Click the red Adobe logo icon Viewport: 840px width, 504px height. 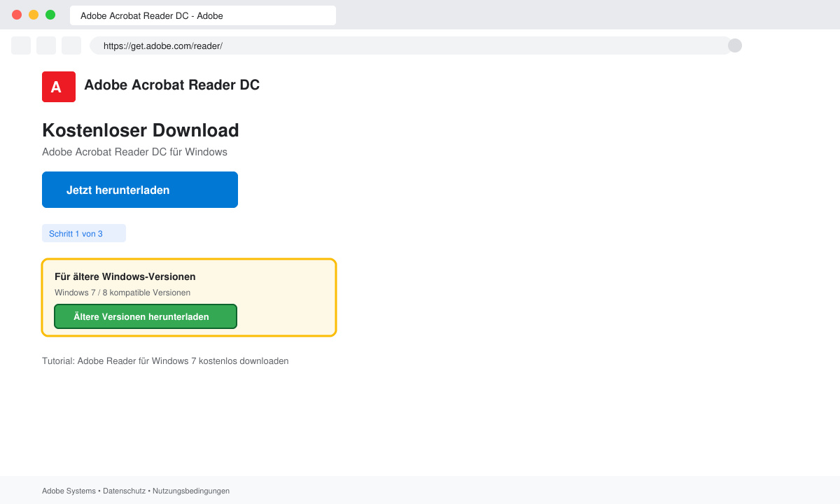(x=59, y=87)
